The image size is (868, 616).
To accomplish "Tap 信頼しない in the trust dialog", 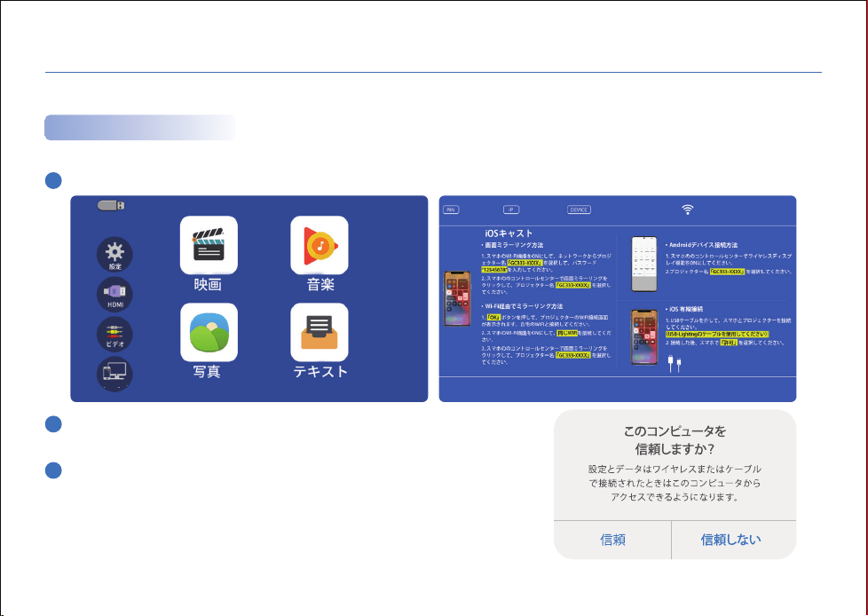I will [x=730, y=540].
